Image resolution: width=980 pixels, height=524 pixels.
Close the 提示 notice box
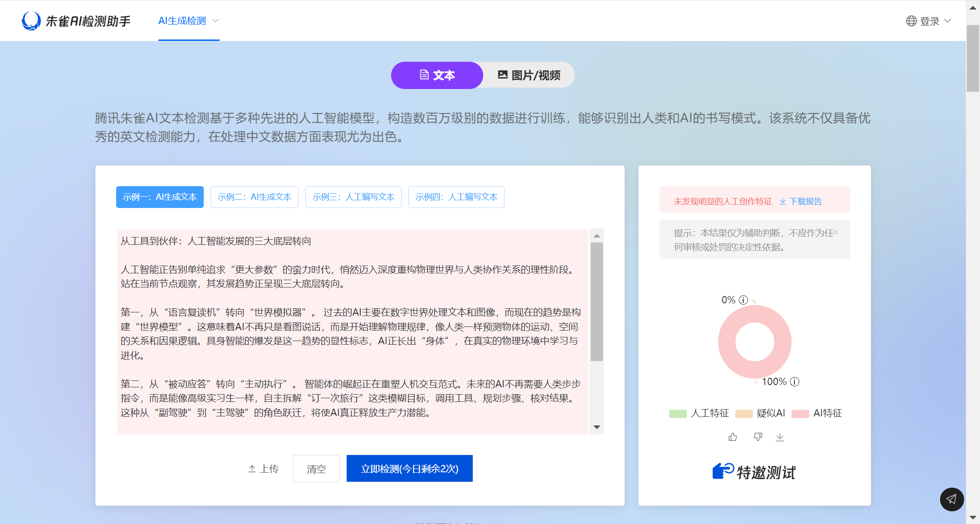pos(836,232)
